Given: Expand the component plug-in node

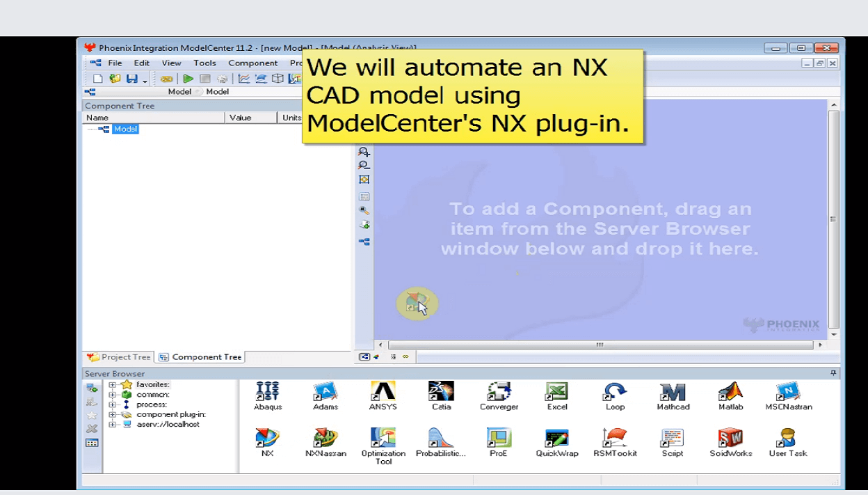Looking at the screenshot, I should [x=113, y=414].
